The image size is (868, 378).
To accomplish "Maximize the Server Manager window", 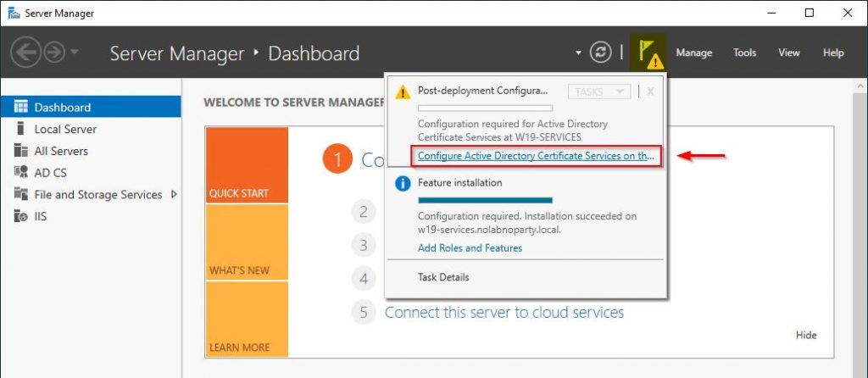I will click(x=810, y=13).
